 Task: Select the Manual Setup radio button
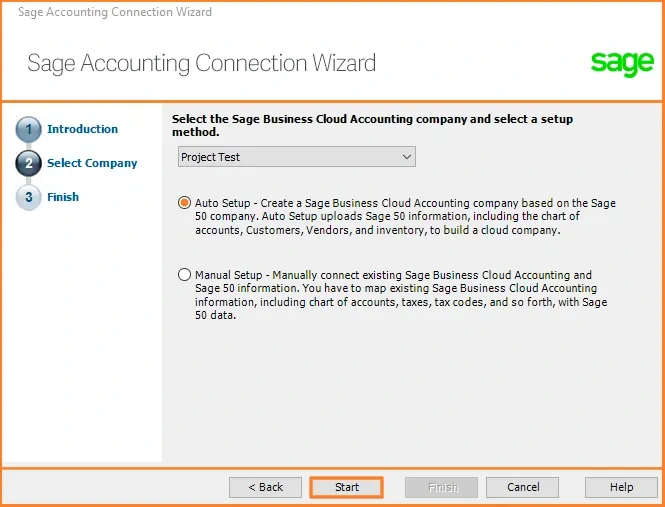(184, 275)
